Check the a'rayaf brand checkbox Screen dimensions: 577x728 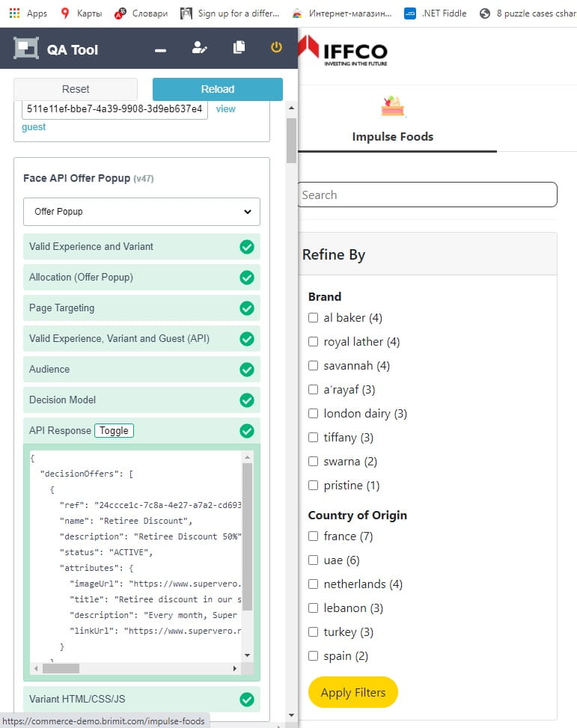[x=313, y=390]
